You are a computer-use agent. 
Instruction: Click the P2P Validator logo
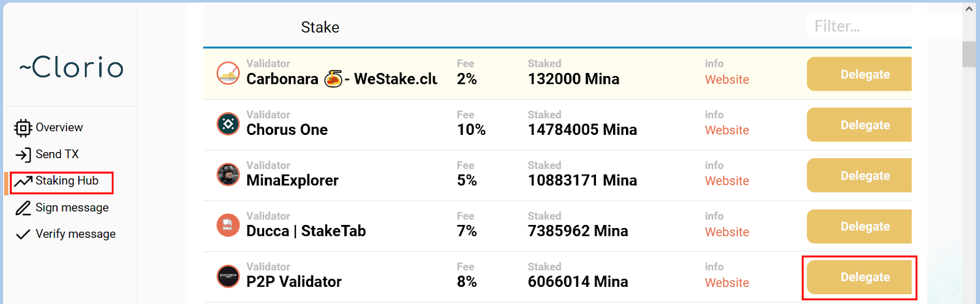pyautogui.click(x=228, y=276)
